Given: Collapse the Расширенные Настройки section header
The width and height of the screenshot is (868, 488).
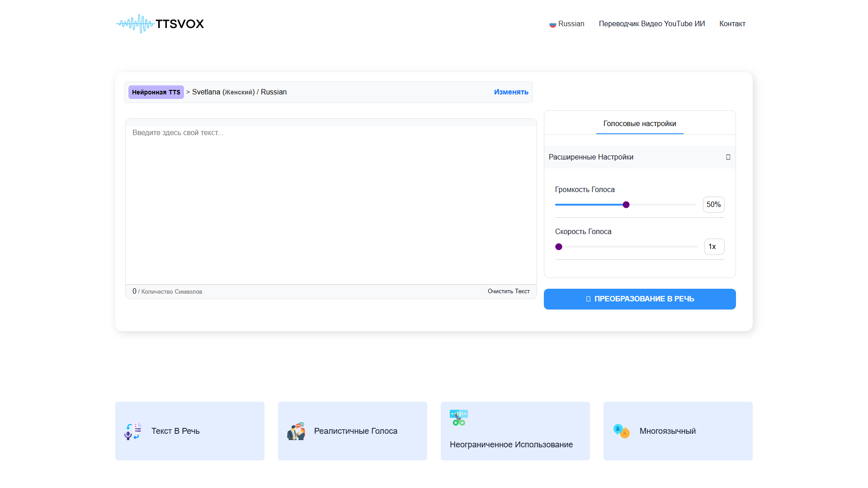Looking at the screenshot, I should 640,157.
